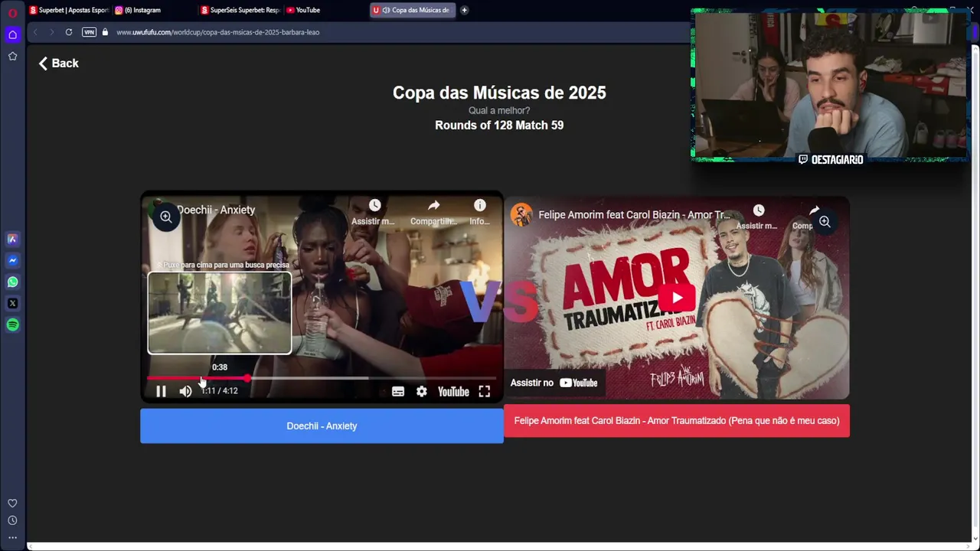
Task: Click the Copa das Músicas de 2025 heading
Action: (499, 93)
